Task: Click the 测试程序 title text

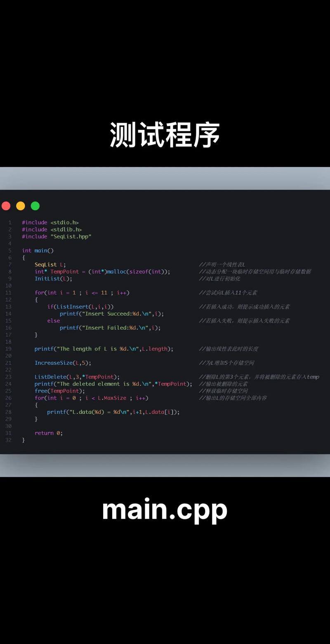Action: (x=165, y=135)
